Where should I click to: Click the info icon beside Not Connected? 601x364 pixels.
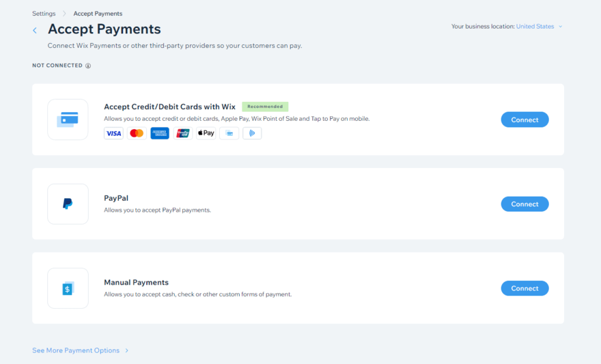(88, 66)
